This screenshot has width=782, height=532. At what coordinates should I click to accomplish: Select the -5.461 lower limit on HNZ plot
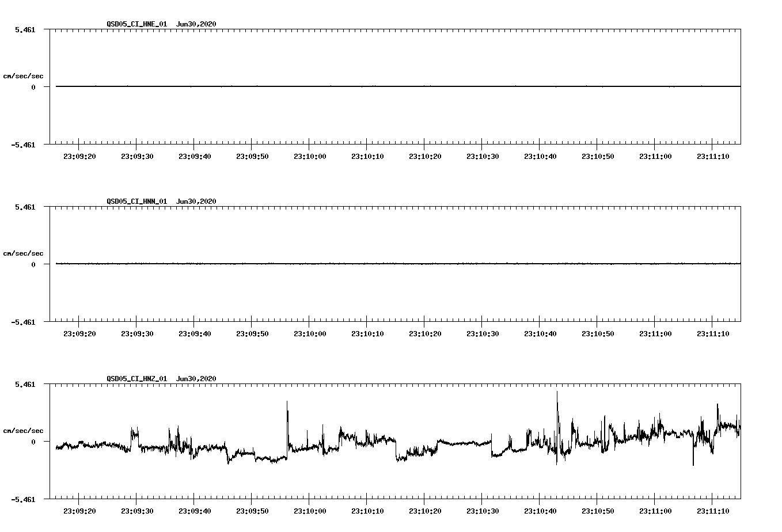(22, 500)
